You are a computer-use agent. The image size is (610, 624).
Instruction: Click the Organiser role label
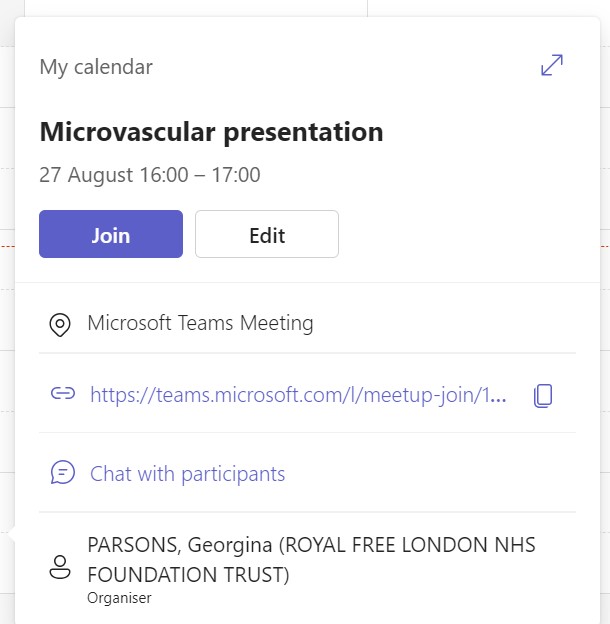pos(119,598)
